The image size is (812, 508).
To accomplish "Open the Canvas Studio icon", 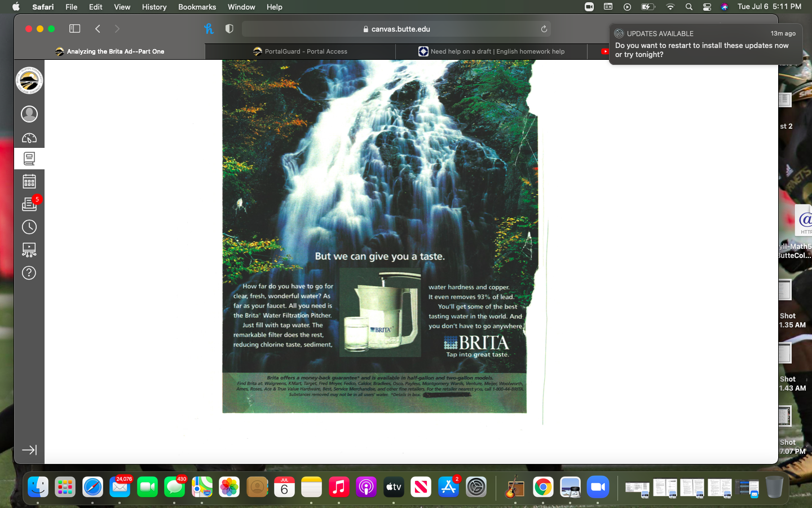I will 29,249.
